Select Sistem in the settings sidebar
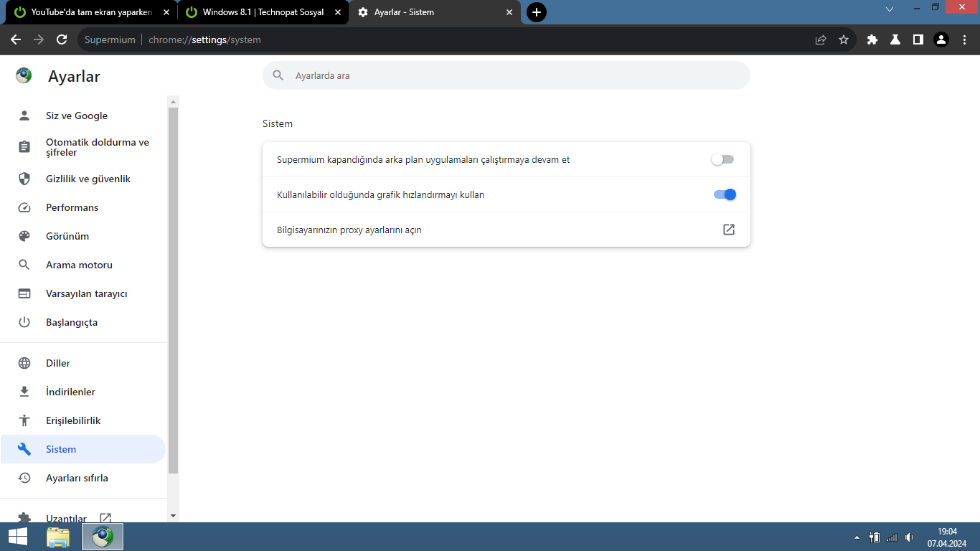Viewport: 980px width, 551px height. point(83,449)
